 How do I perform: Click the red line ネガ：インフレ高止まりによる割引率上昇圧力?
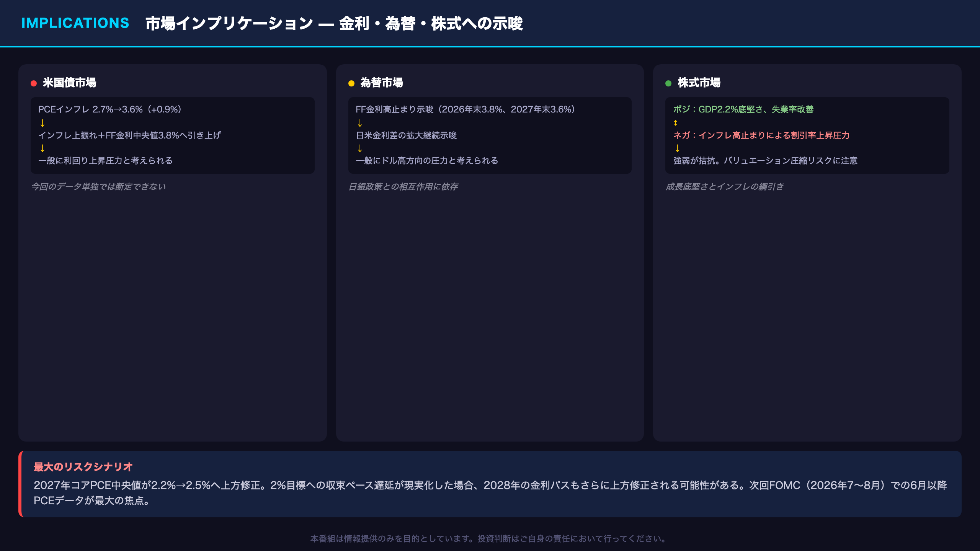pos(761,135)
